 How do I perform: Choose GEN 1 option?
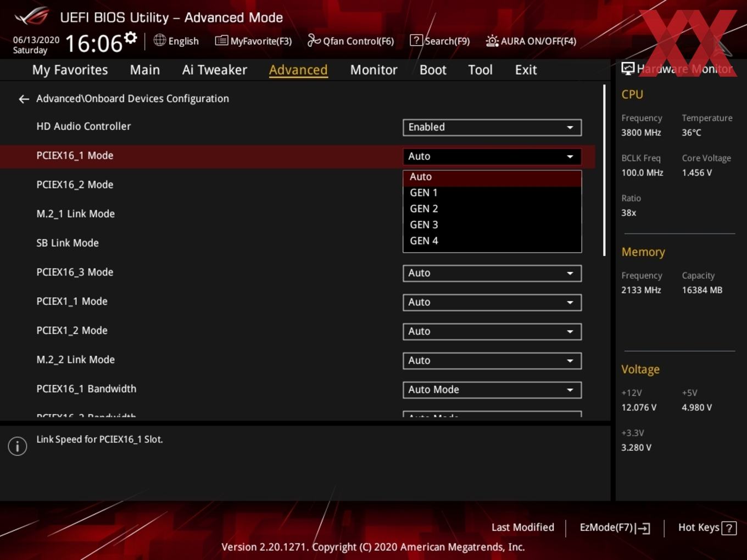(492, 193)
